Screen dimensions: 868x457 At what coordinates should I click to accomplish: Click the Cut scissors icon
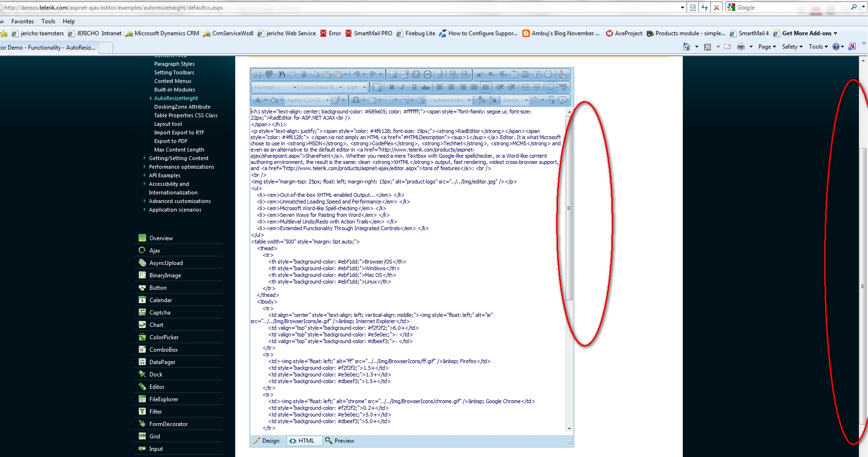pyautogui.click(x=304, y=74)
